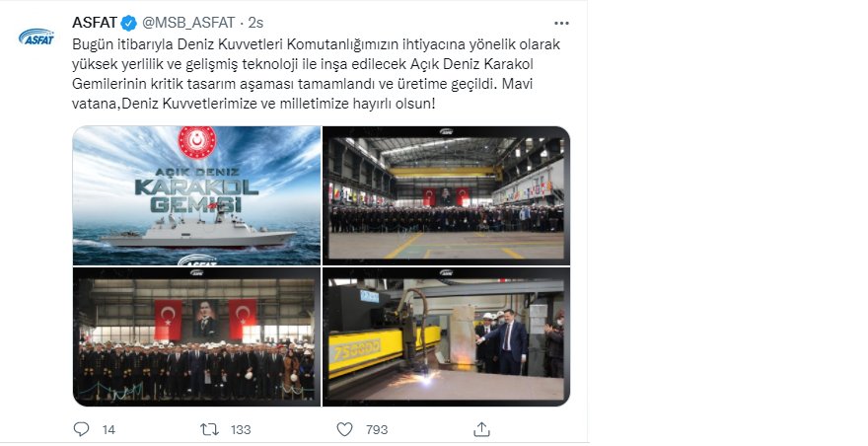Click the 133 retweets count
Screen dimensions: 868x446
pyautogui.click(x=241, y=430)
